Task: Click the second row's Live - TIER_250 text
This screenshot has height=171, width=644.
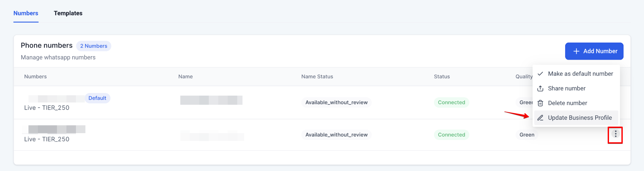Action: coord(47,139)
